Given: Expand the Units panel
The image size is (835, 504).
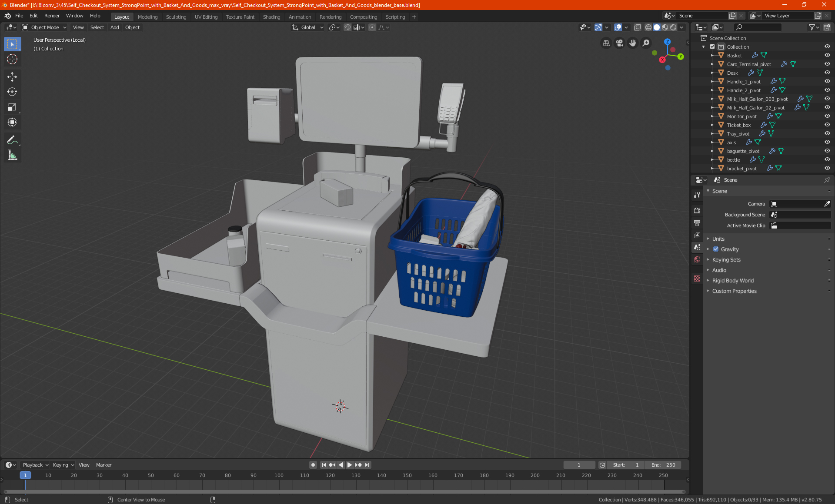Looking at the screenshot, I should [x=718, y=239].
